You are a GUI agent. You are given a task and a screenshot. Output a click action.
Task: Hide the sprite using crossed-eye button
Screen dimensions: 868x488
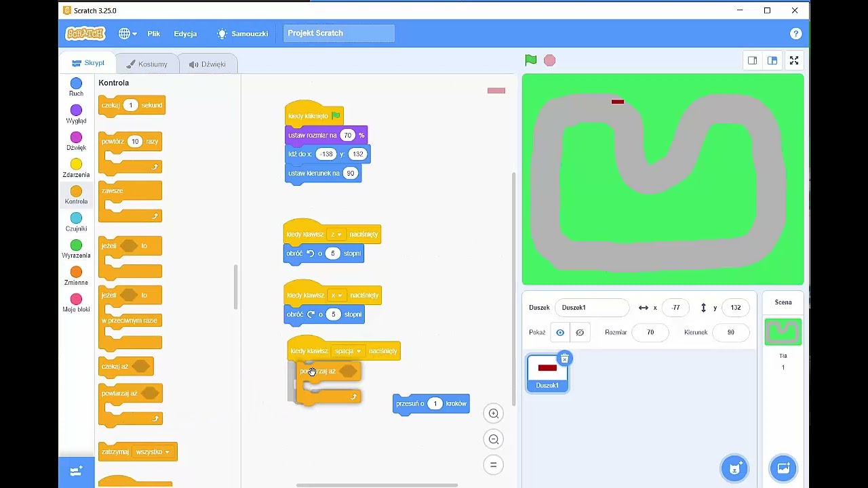(x=579, y=332)
